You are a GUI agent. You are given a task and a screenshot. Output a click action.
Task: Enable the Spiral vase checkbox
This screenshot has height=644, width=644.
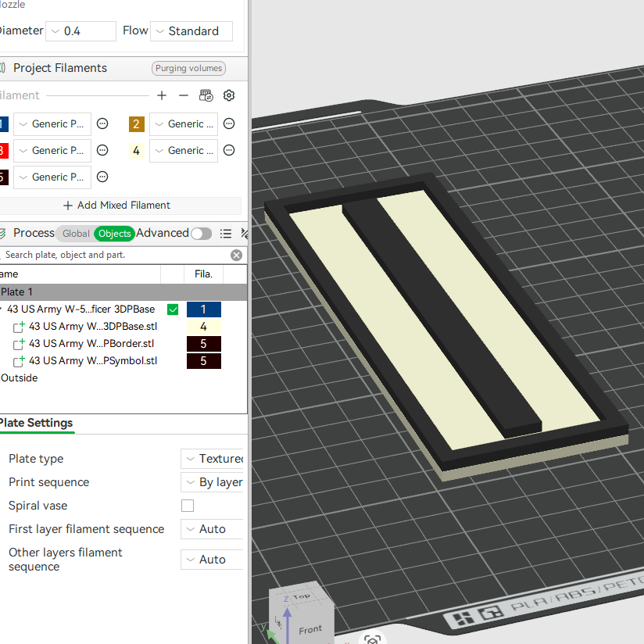click(188, 506)
